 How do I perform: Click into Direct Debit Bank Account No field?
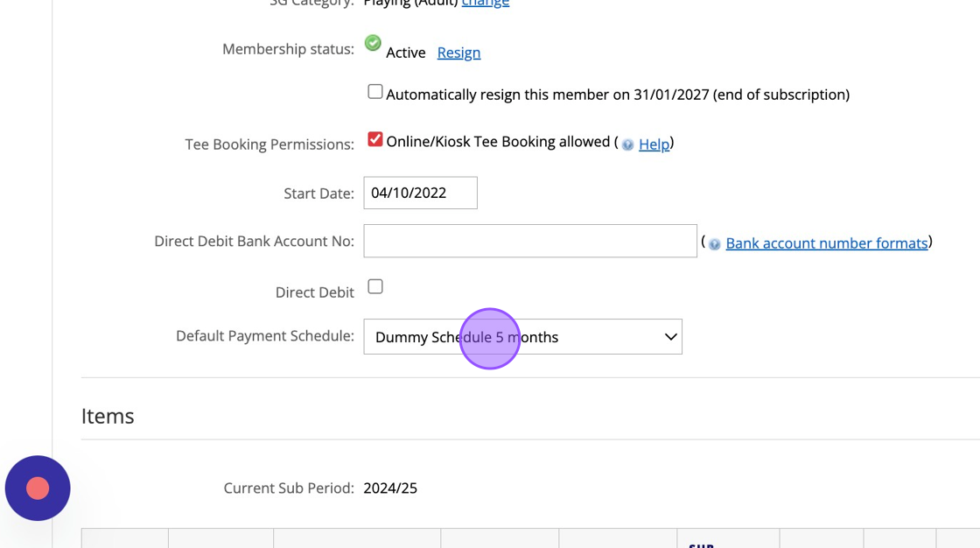coord(530,241)
